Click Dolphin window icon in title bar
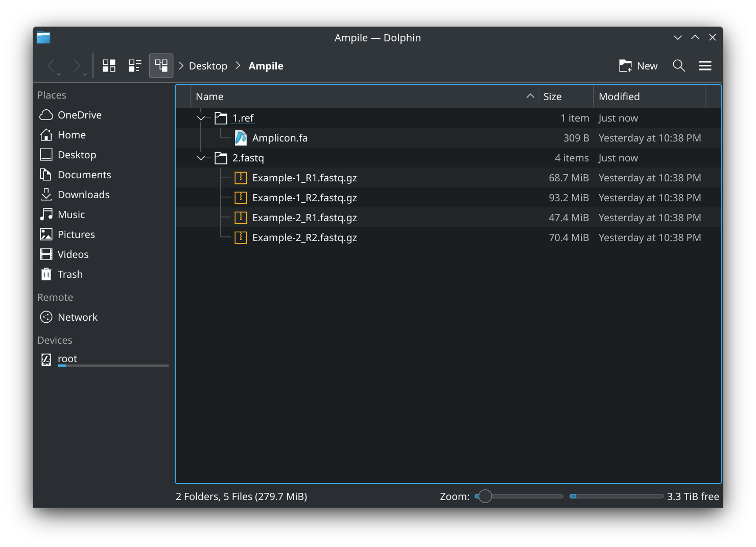This screenshot has width=756, height=547. (x=43, y=37)
